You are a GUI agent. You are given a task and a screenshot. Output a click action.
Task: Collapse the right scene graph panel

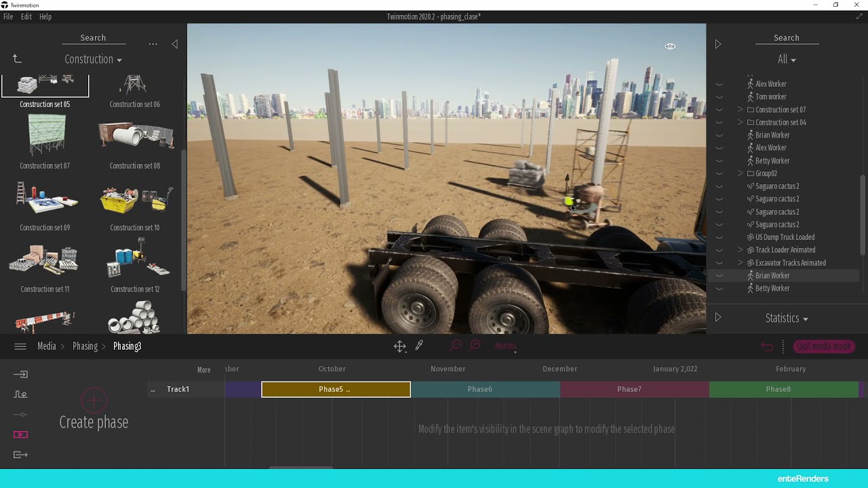(x=718, y=44)
